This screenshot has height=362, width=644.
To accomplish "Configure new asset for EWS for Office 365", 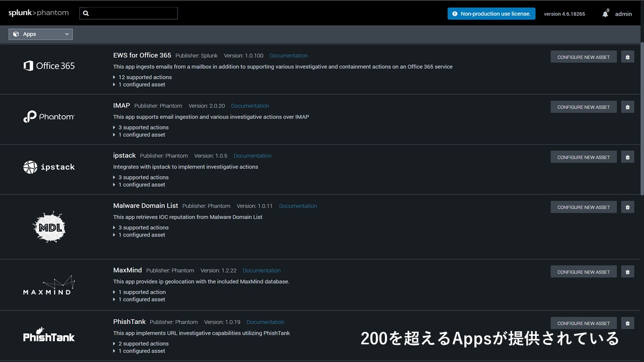I will 584,57.
